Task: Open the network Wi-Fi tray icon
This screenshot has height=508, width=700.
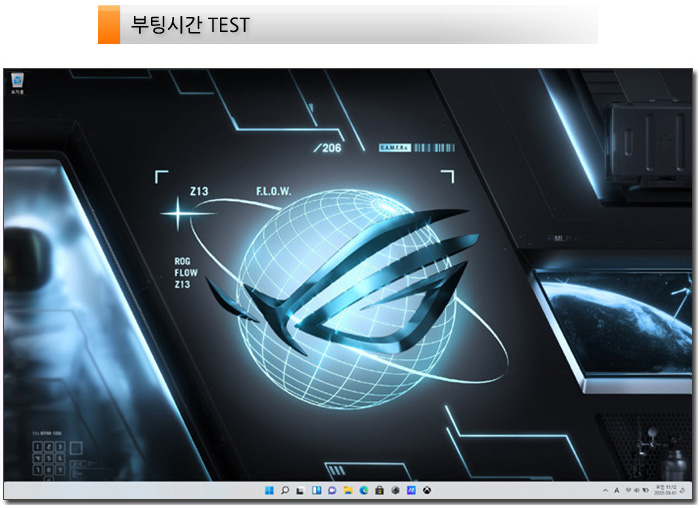Action: (628, 491)
